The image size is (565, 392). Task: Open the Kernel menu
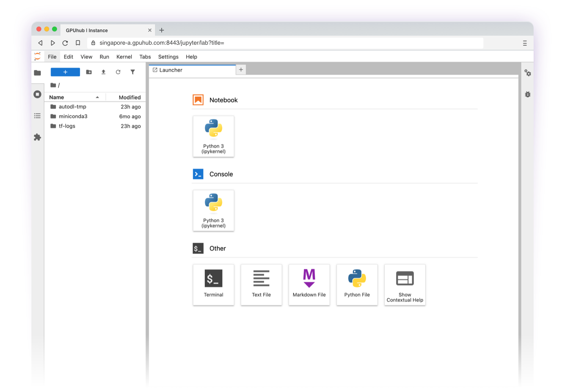click(124, 57)
